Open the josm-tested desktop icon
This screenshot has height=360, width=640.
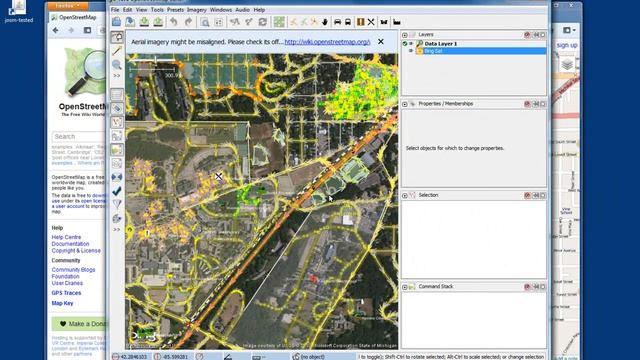click(19, 11)
